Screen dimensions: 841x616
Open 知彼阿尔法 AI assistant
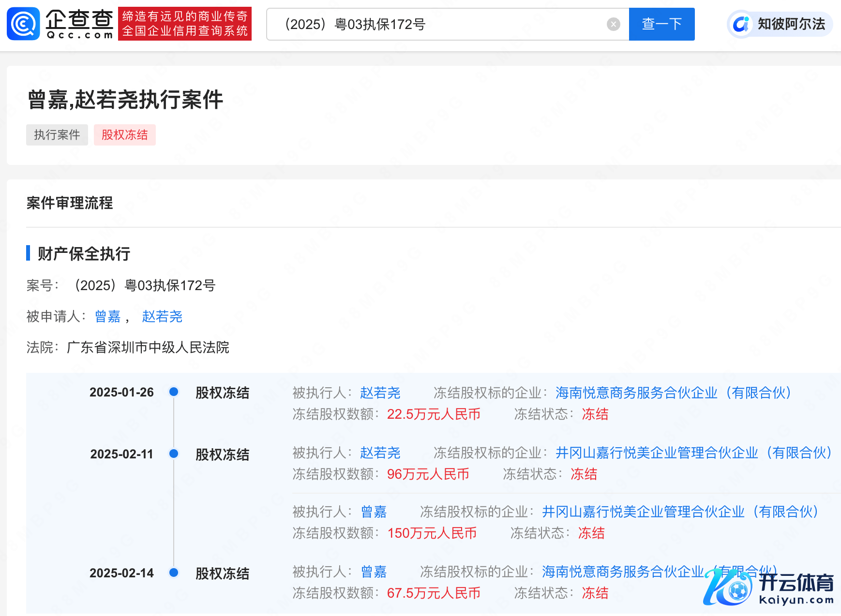780,24
